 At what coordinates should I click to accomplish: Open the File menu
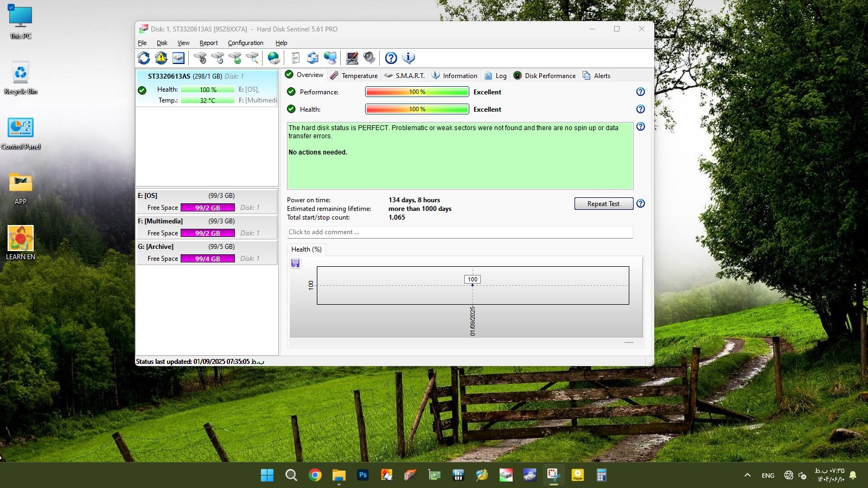point(142,43)
